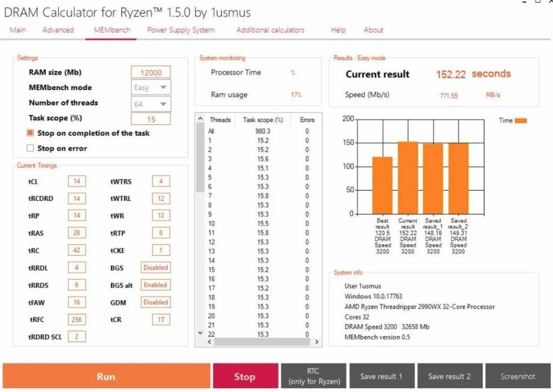Select the BGS alt Enabled field
553x392 pixels.
pos(156,285)
